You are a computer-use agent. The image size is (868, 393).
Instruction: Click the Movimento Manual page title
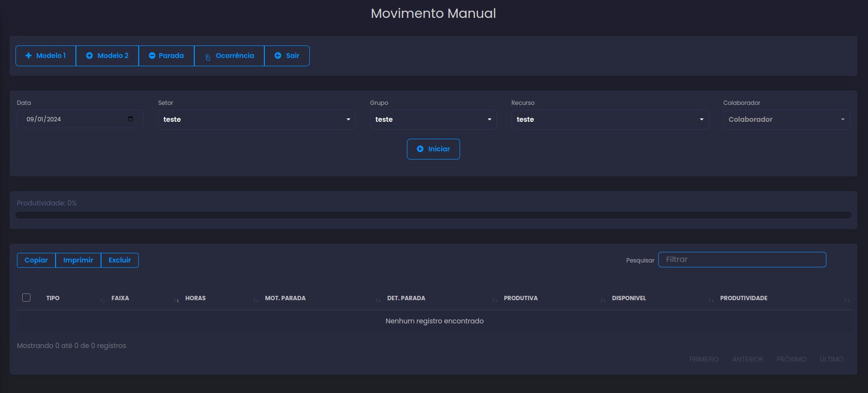[x=434, y=14]
